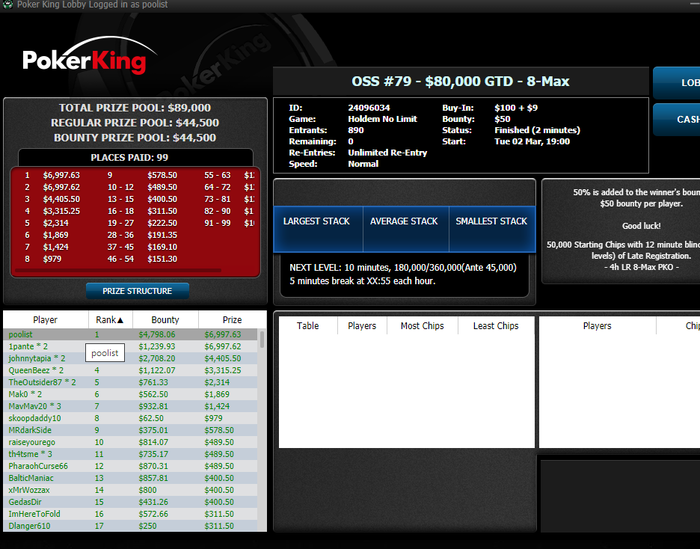Click the $6,997.62 prize in the player list
Image resolution: width=700 pixels, height=549 pixels.
point(223,346)
